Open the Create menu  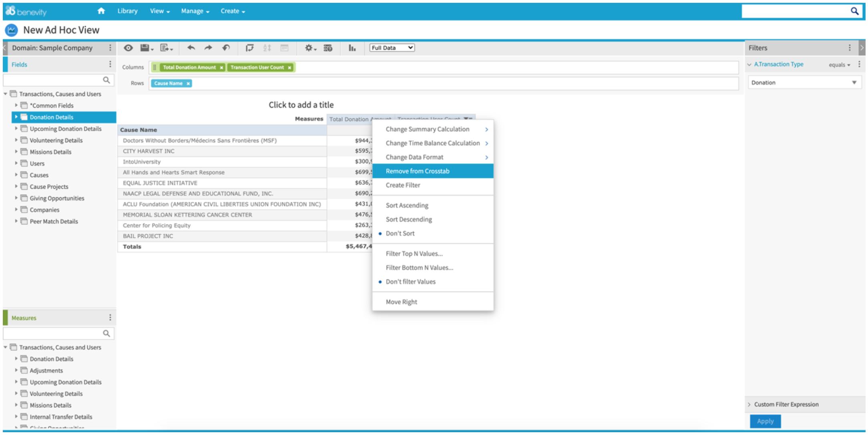tap(233, 11)
